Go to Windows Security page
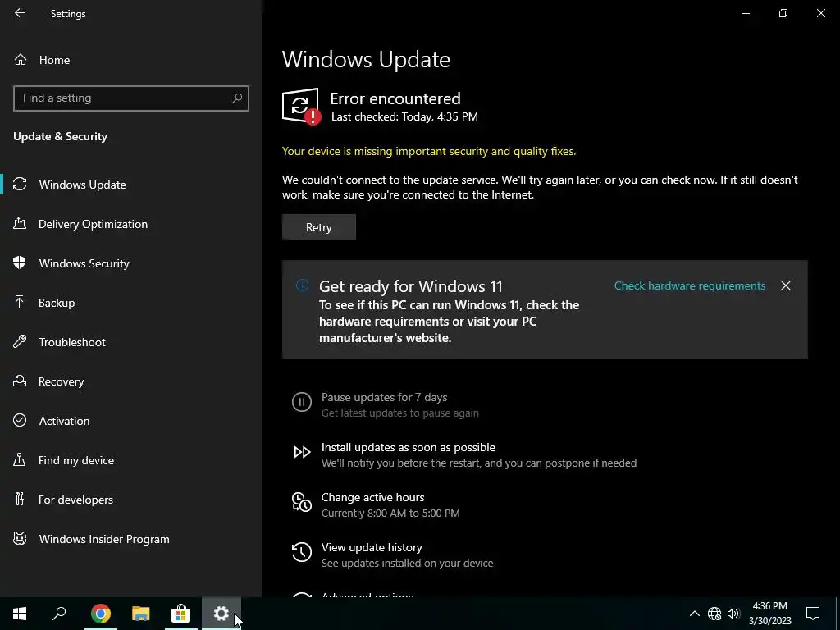This screenshot has height=630, width=840. tap(131, 263)
